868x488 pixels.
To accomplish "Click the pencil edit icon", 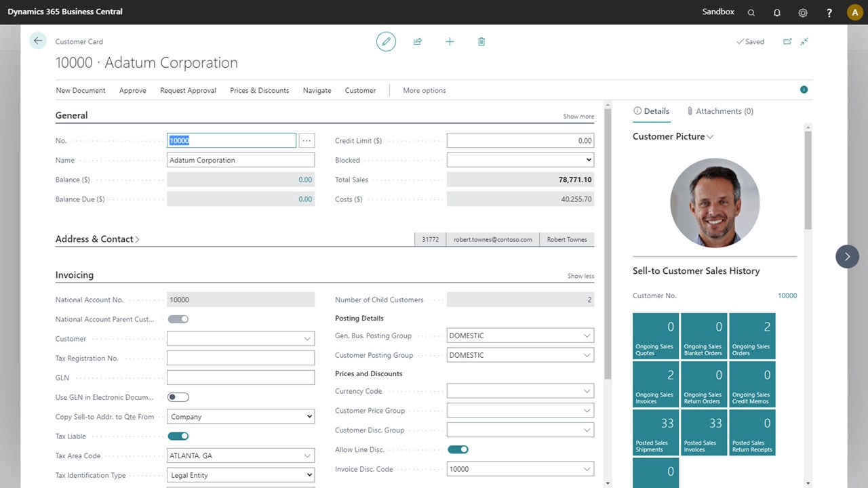I will (x=386, y=41).
